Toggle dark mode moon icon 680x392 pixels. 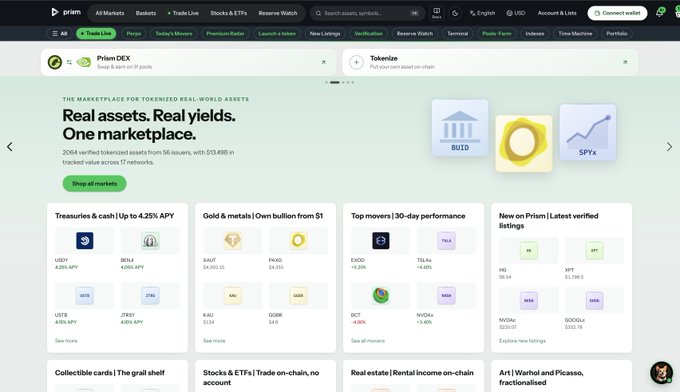(x=455, y=13)
